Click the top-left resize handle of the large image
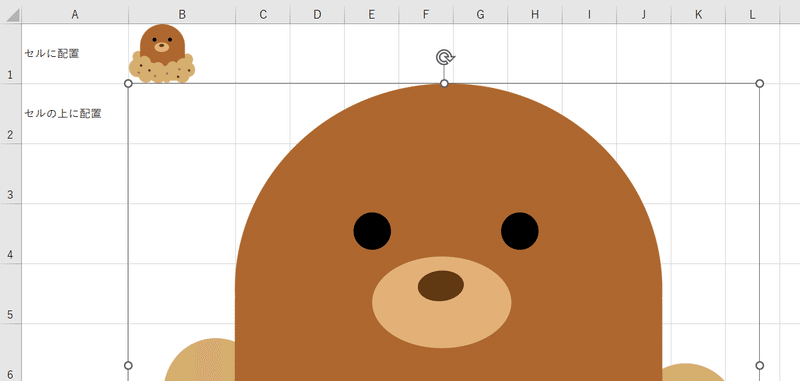The image size is (800, 381). [128, 83]
